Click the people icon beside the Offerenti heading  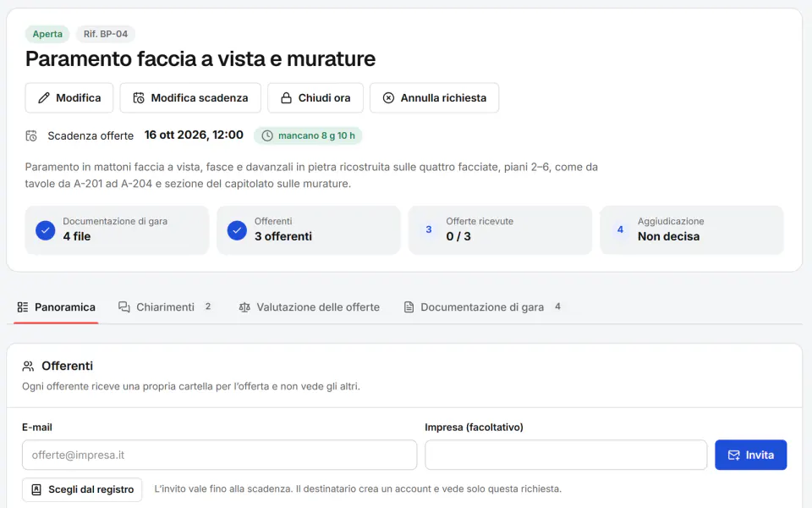pos(28,367)
